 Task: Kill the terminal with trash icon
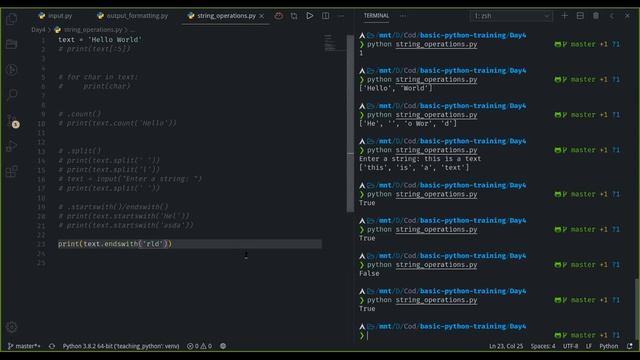pos(596,16)
